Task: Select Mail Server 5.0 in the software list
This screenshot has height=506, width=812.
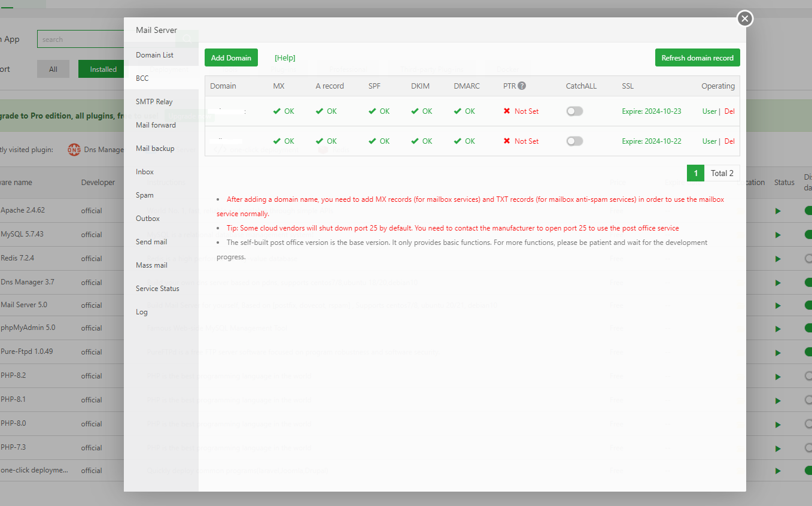Action: click(x=24, y=305)
